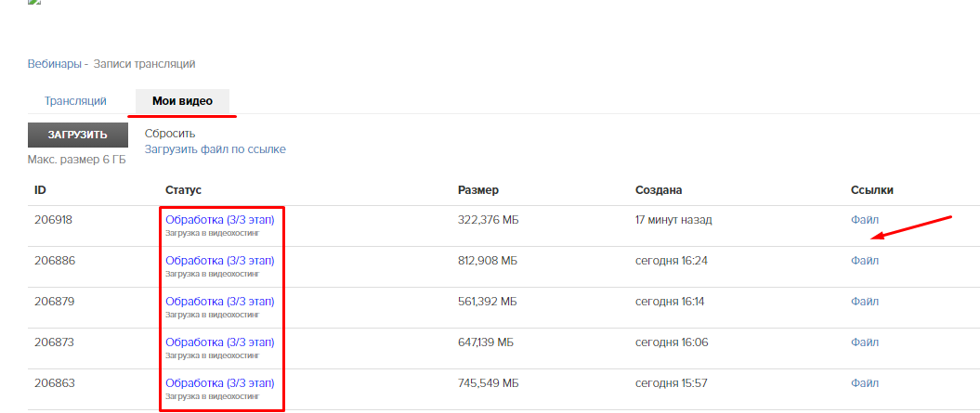Select the Мои видео tab
Viewport: 980px width, 413px height.
182,101
